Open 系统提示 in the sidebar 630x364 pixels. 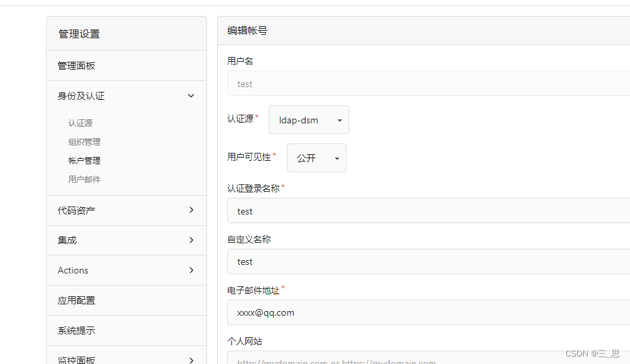76,330
